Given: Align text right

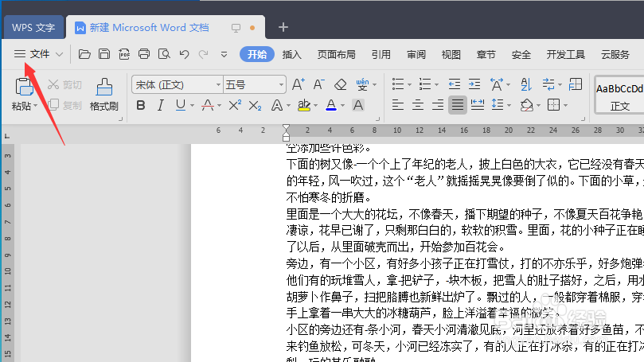Looking at the screenshot, I should (x=437, y=105).
